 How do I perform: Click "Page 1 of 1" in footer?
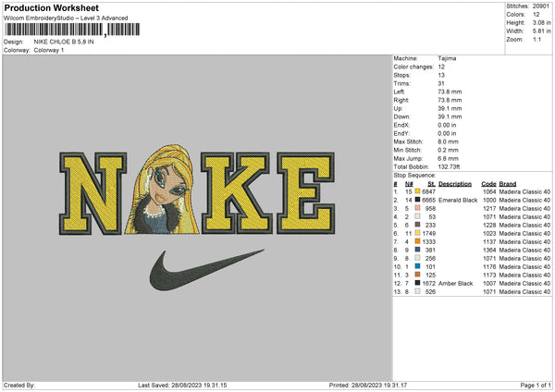click(536, 386)
